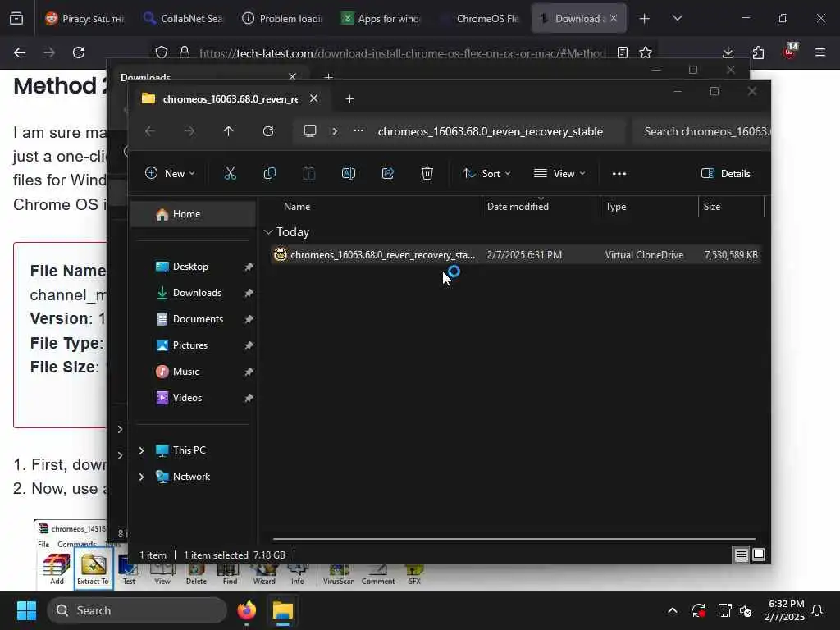The image size is (840, 630).
Task: Open Firefox application hamburger menu
Action: click(x=820, y=52)
